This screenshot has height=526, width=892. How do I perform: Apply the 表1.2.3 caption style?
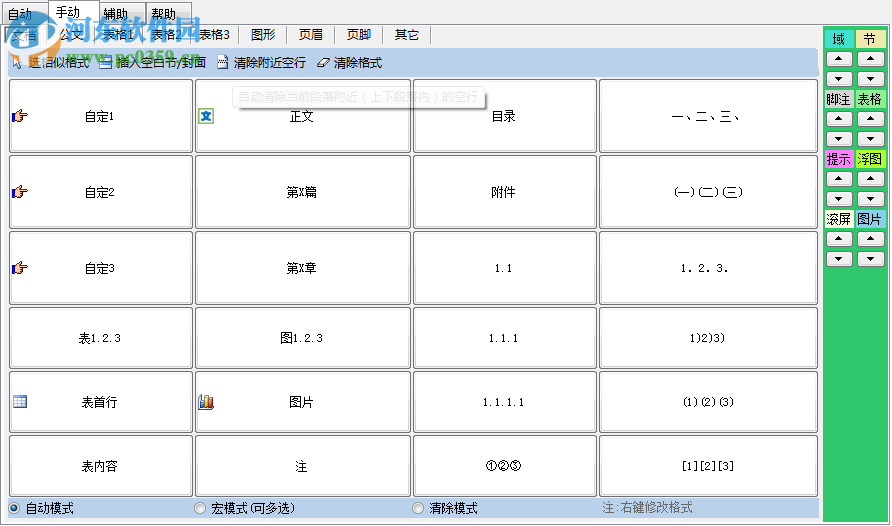[x=101, y=338]
